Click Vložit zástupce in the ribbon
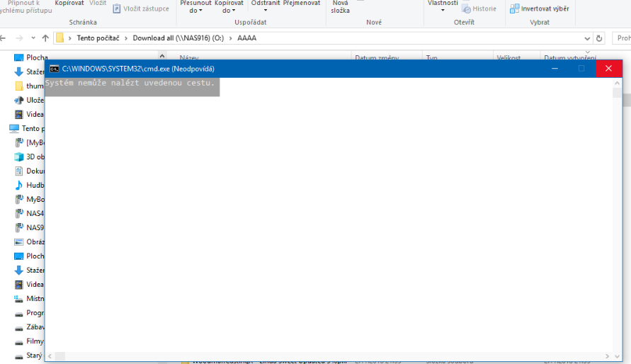Screen dimensions: 631x364 [x=141, y=8]
